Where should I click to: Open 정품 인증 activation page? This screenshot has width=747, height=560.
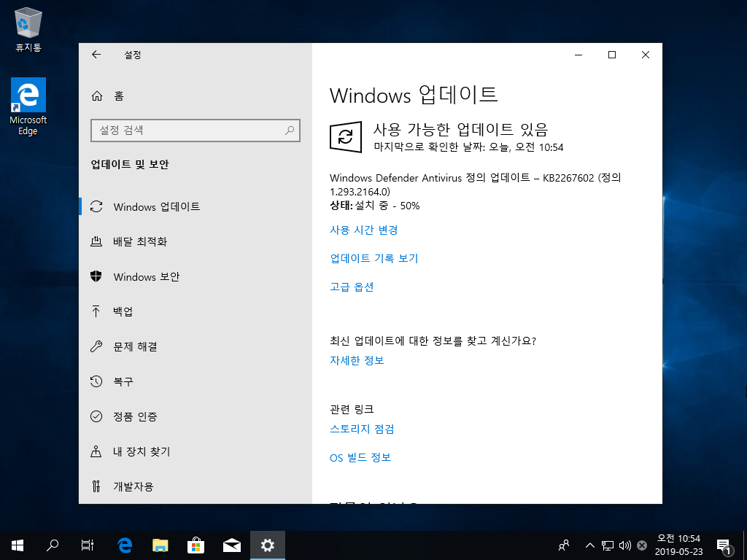point(196,416)
